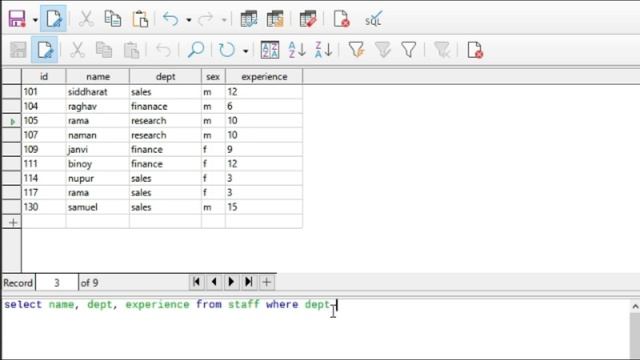This screenshot has height=360, width=640.
Task: Click Sort Ascending icon
Action: (297, 50)
